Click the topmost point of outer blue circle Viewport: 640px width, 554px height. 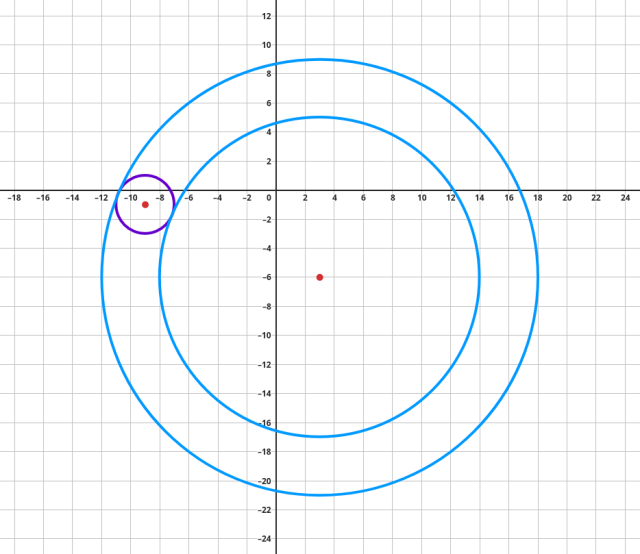click(320, 59)
